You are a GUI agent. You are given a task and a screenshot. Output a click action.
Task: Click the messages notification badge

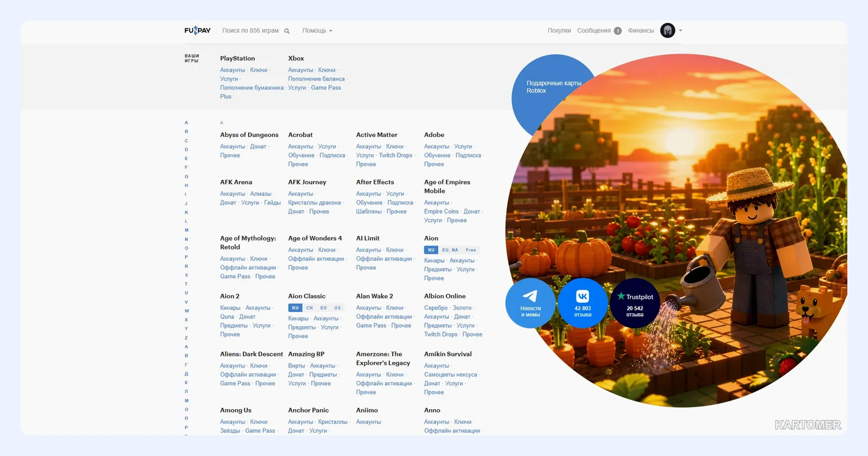[x=617, y=31]
